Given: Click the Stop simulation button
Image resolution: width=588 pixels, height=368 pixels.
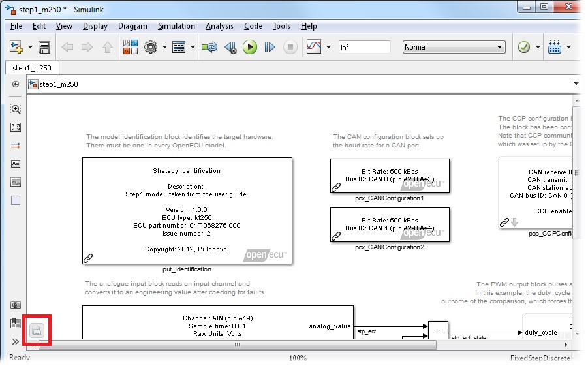Looking at the screenshot, I should (290, 47).
